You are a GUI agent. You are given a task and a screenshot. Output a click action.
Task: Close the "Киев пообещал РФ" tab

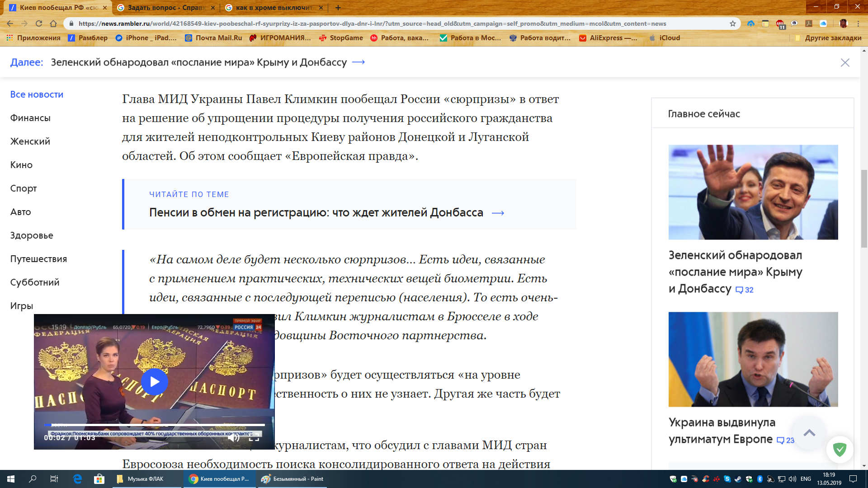(x=104, y=8)
